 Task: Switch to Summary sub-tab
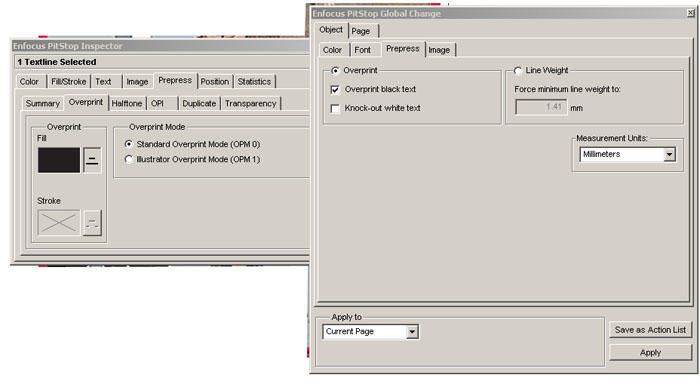click(43, 104)
